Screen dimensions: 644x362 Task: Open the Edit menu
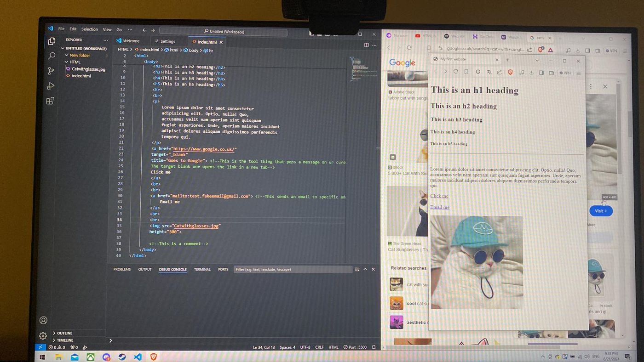pos(73,29)
